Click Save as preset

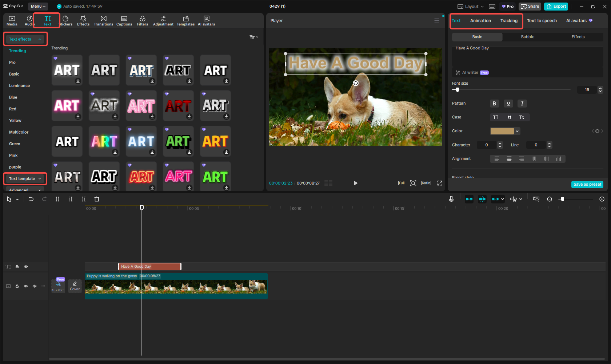587,185
